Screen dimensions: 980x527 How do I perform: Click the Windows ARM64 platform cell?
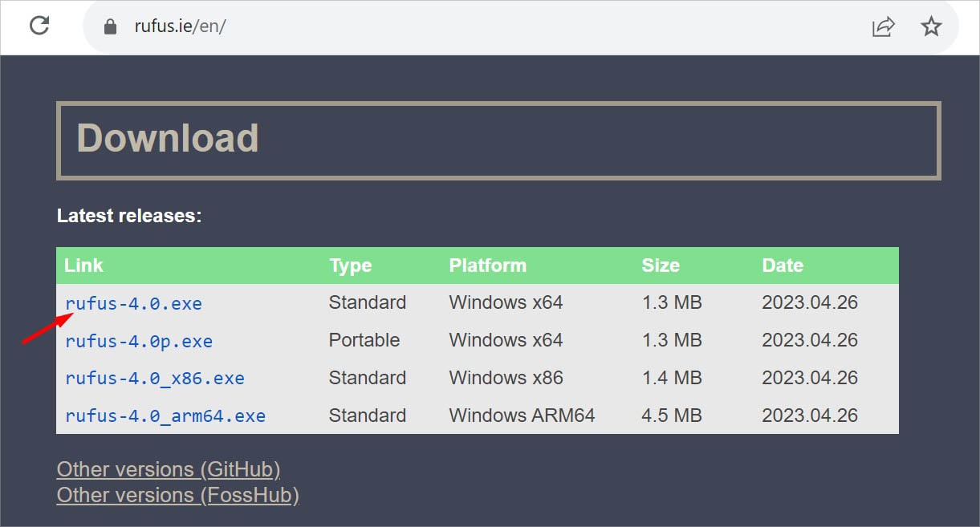click(x=522, y=416)
